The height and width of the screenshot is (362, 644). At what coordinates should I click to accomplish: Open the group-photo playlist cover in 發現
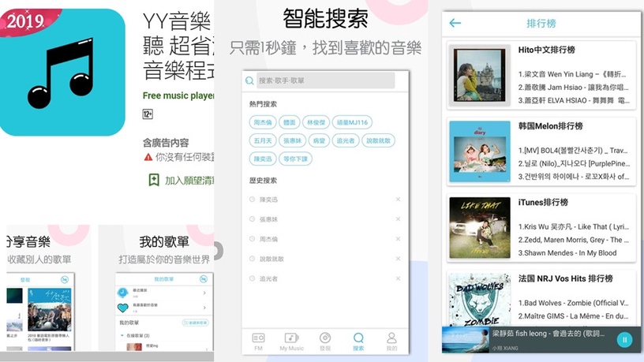pos(49,309)
